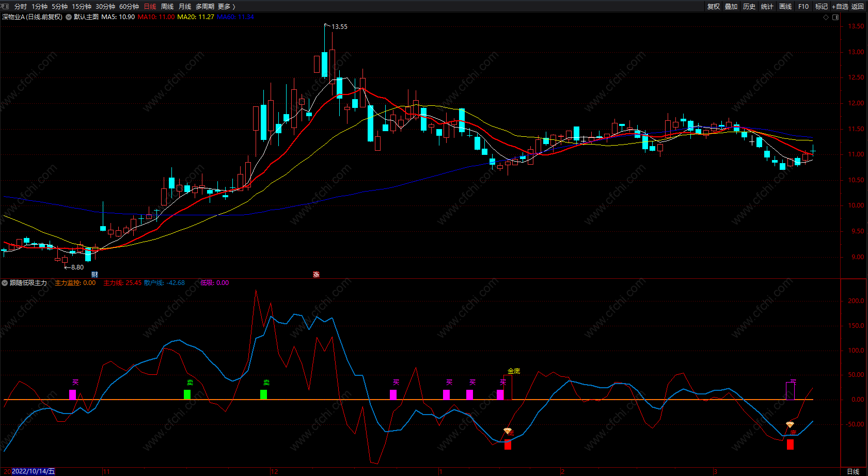Image resolution: width=868 pixels, height=476 pixels.
Task: Click the 返回 back button
Action: click(858, 7)
